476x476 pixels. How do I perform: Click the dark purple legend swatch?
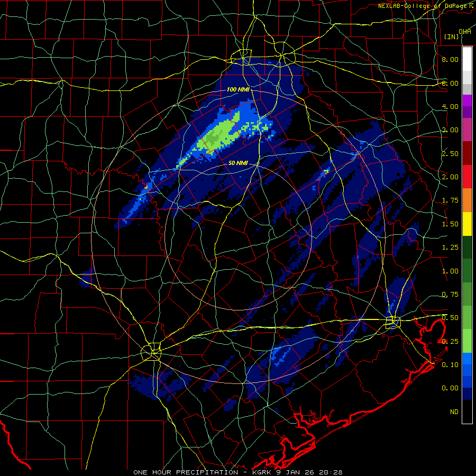467,112
